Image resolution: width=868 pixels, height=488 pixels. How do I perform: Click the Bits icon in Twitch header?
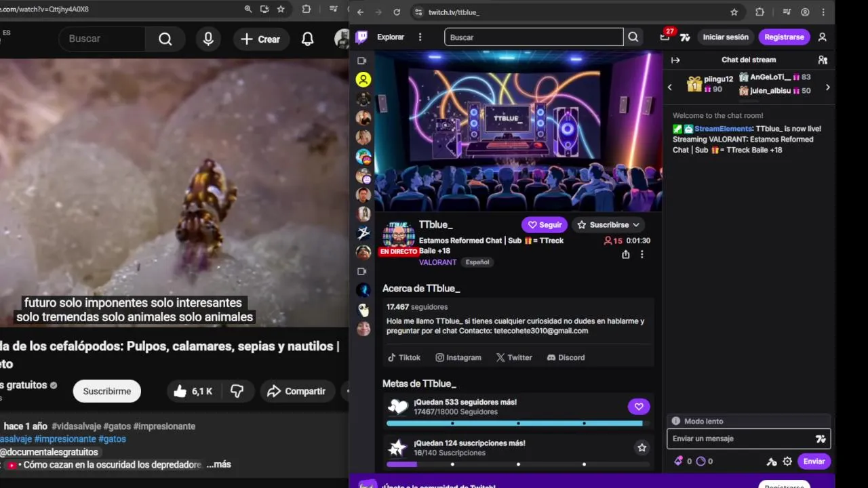click(685, 37)
